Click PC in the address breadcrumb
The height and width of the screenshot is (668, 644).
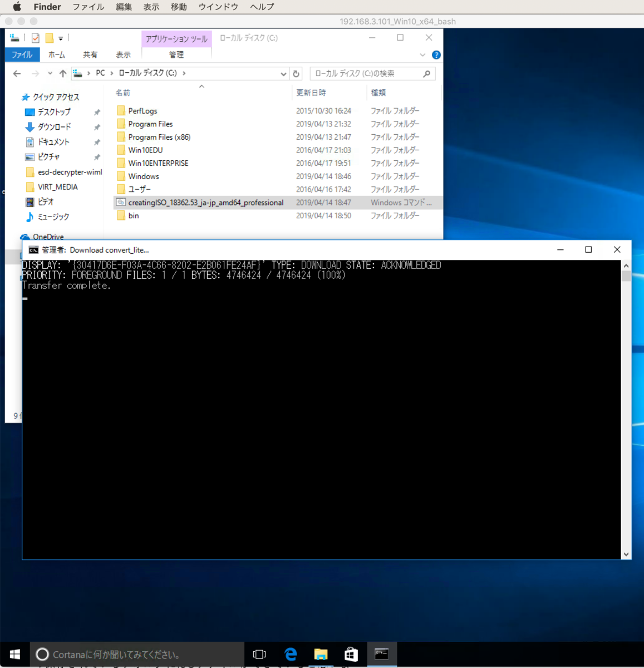100,73
